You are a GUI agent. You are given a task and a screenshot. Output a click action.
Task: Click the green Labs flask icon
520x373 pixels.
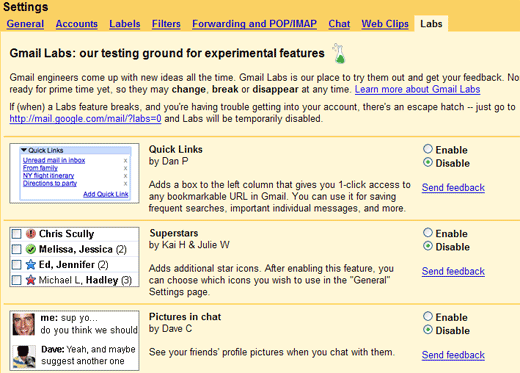pyautogui.click(x=339, y=54)
